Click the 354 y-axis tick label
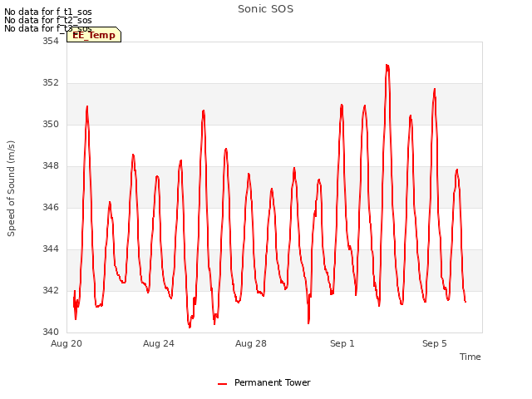Viewport: 532px width, 399px height. (x=51, y=41)
